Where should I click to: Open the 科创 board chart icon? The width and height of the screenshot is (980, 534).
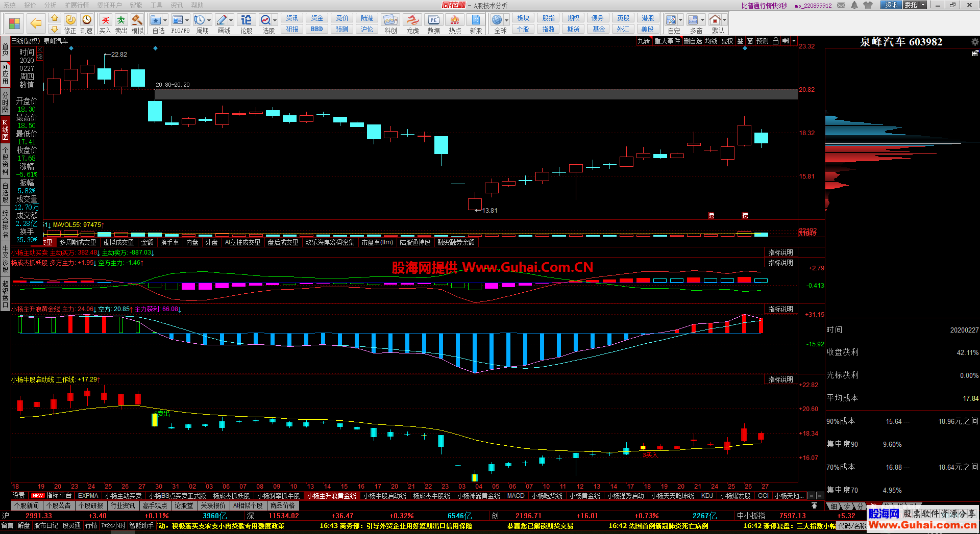tap(390, 20)
